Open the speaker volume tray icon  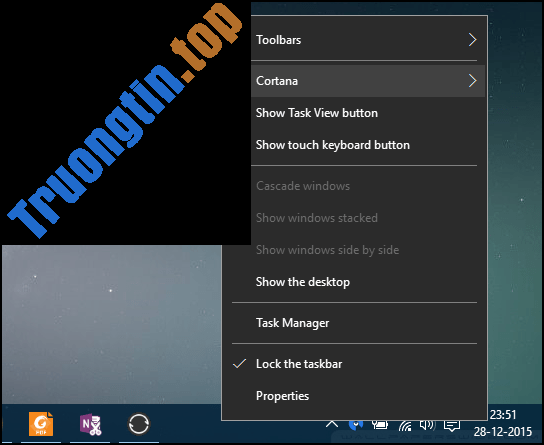427,425
